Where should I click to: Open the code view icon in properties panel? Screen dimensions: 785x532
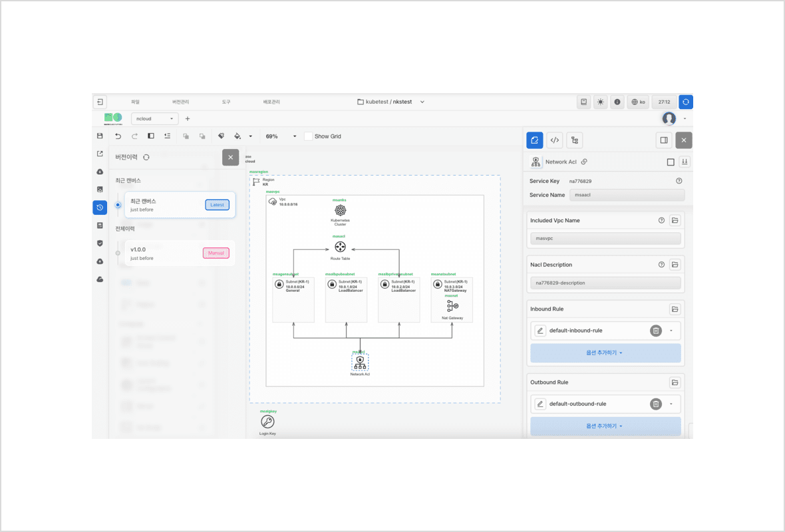(555, 140)
